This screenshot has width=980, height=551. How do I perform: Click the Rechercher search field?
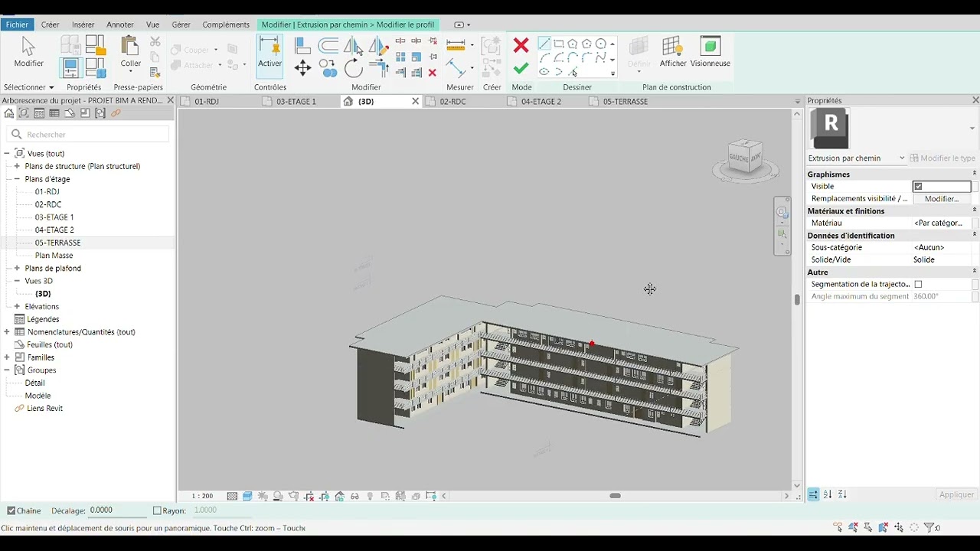click(87, 135)
